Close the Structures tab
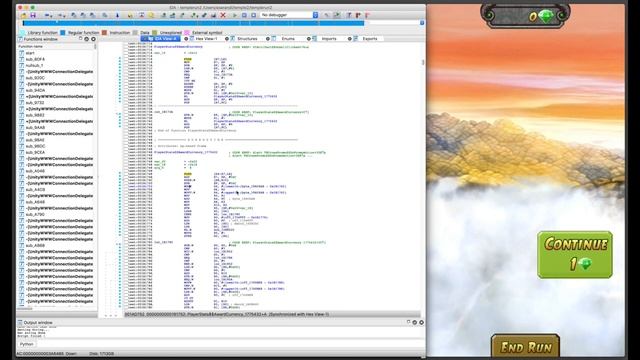Image resolution: width=640 pixels, height=360 pixels. [227, 39]
